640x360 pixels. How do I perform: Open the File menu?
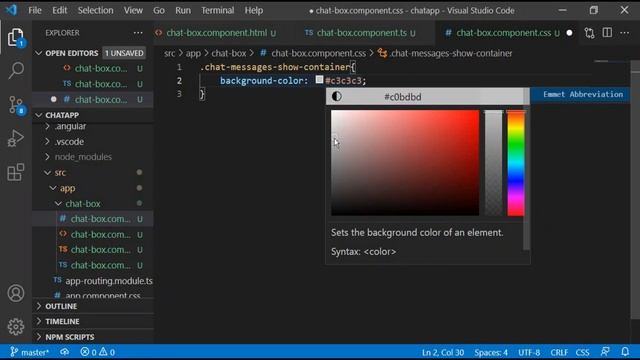[x=35, y=10]
